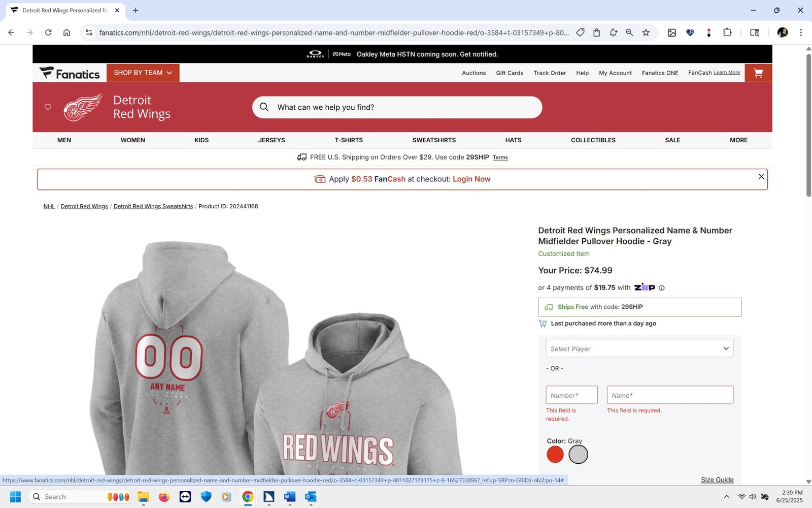
Task: Focus the site search box
Action: [x=397, y=107]
